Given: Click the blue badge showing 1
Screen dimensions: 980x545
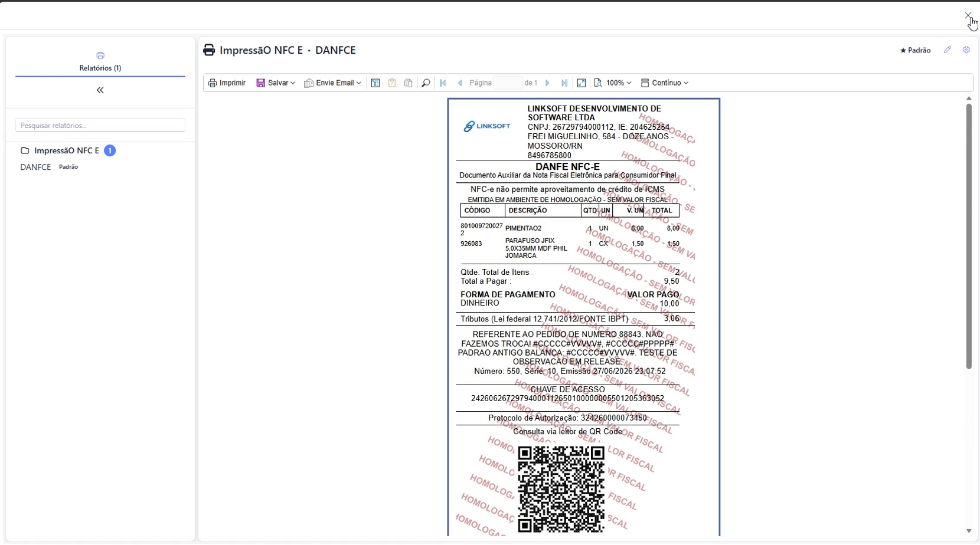Looking at the screenshot, I should point(110,150).
